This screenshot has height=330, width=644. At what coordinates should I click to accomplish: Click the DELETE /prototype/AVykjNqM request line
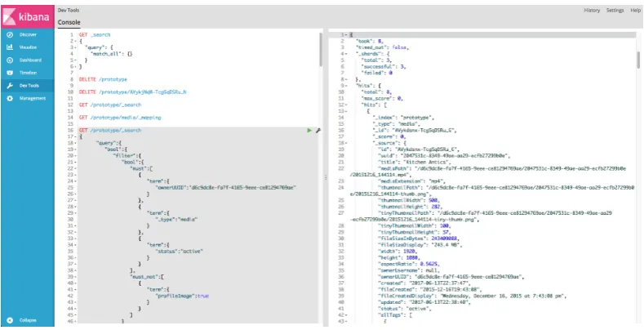(133, 92)
